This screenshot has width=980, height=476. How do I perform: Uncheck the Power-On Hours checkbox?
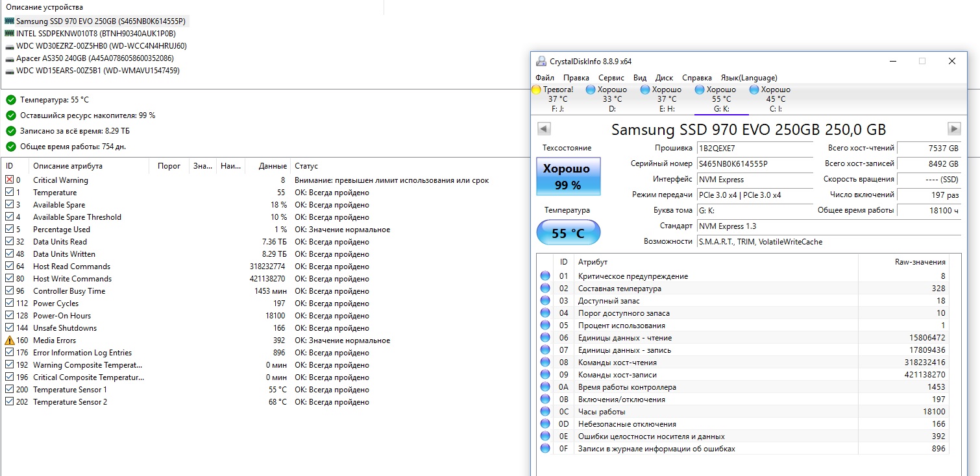[9, 316]
